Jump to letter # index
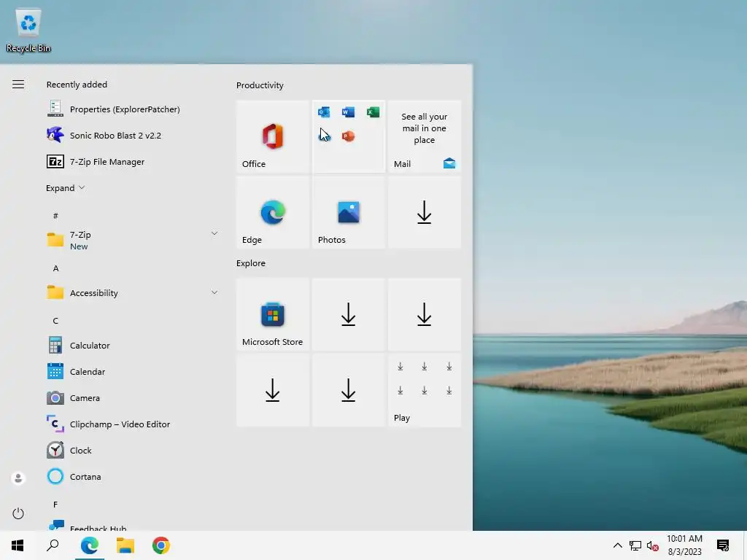The width and height of the screenshot is (747, 560). tap(55, 216)
